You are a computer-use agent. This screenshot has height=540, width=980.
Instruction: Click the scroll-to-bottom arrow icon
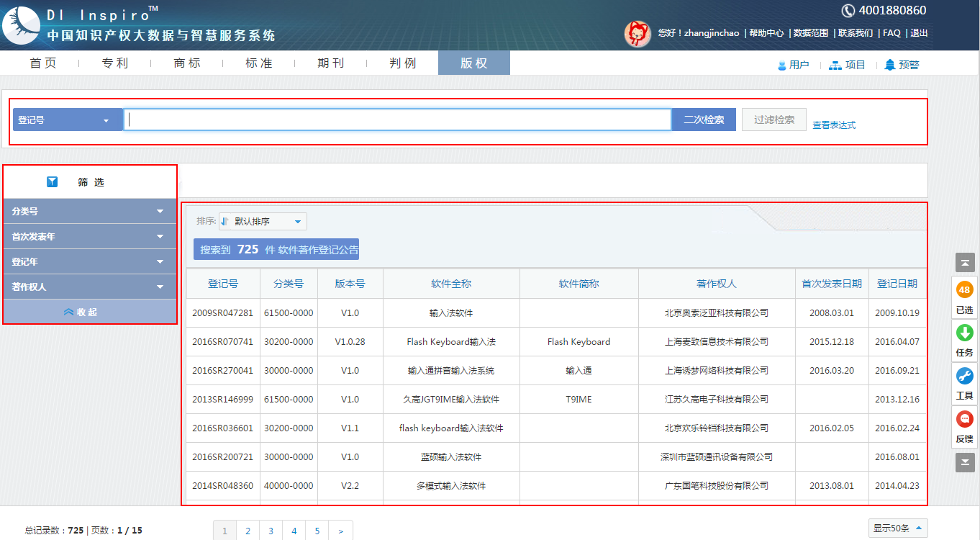click(x=965, y=462)
